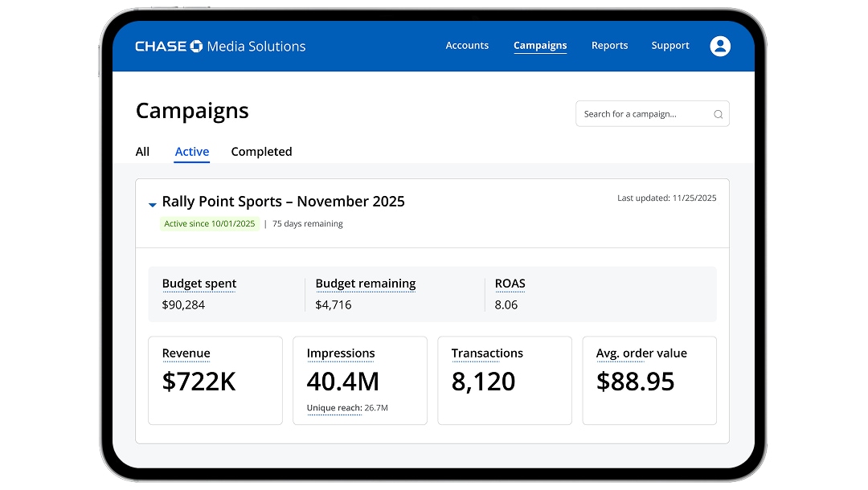Image resolution: width=868 pixels, height=490 pixels.
Task: Open the Support page
Action: click(670, 46)
